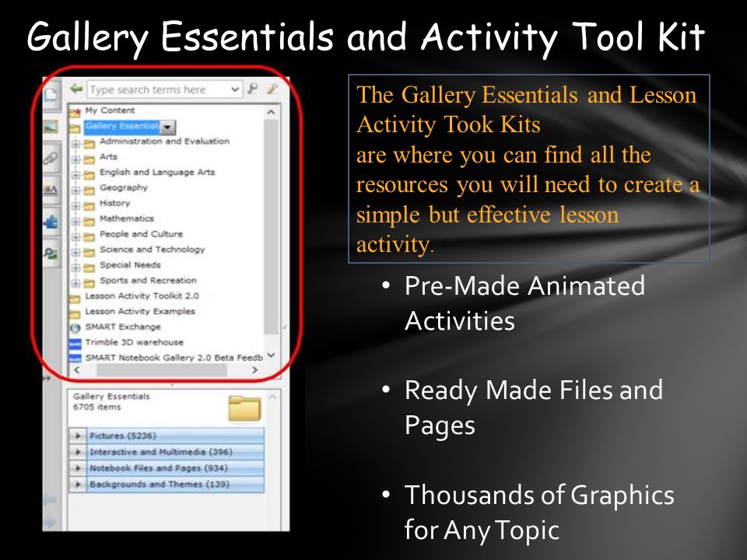This screenshot has height=560, width=747.
Task: Click the Trimble 3D warehouse icon
Action: click(75, 343)
